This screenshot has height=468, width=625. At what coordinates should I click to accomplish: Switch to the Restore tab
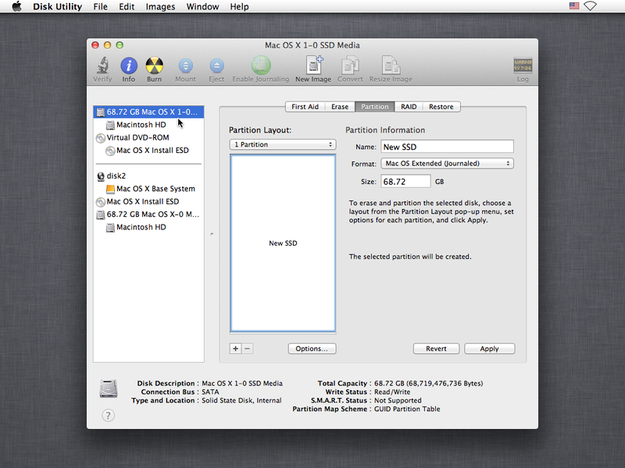(x=441, y=107)
